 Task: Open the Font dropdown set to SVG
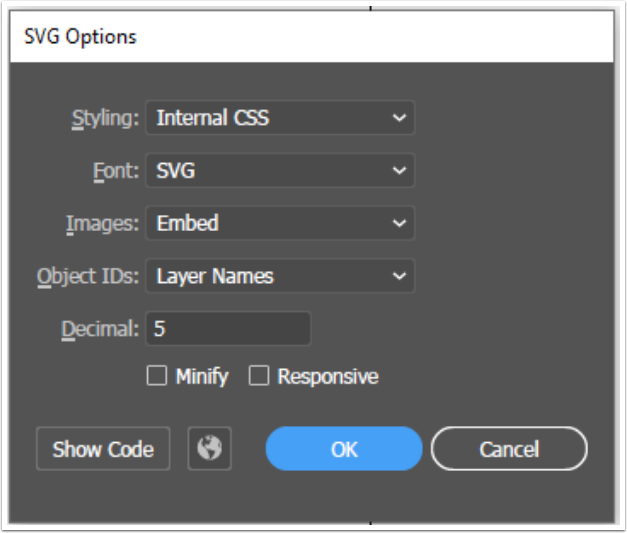pos(280,170)
